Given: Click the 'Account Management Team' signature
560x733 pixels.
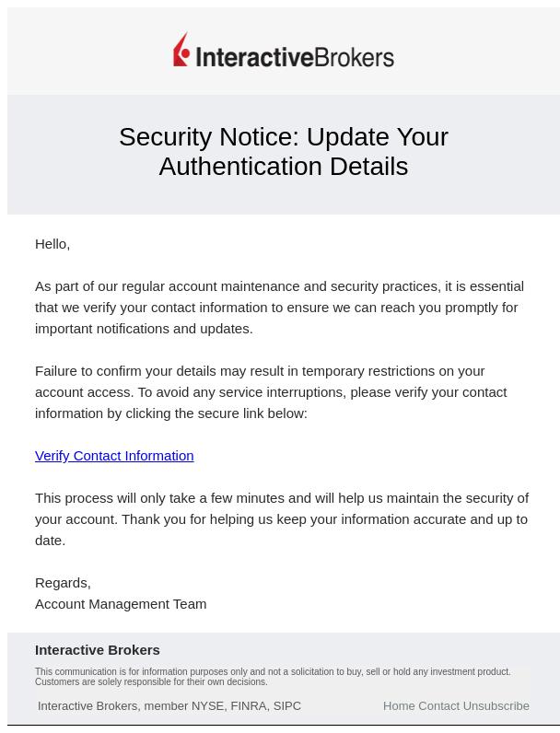Looking at the screenshot, I should click(x=121, y=604).
